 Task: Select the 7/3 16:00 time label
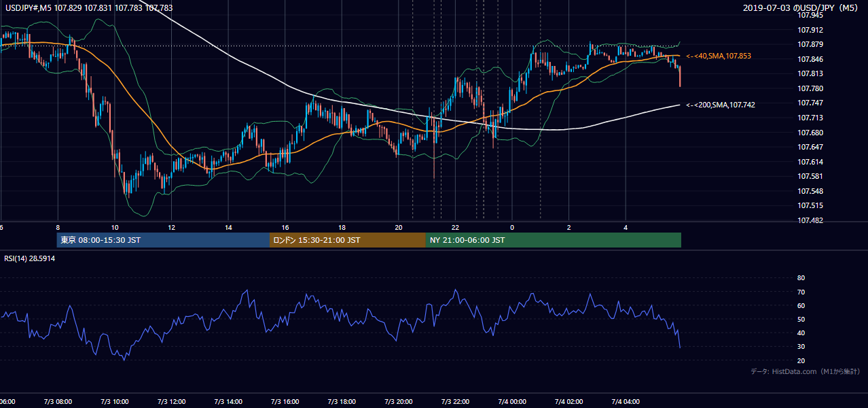click(285, 401)
